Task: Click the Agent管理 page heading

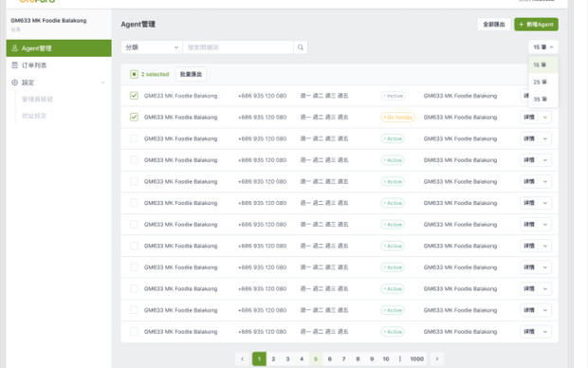Action: tap(138, 25)
